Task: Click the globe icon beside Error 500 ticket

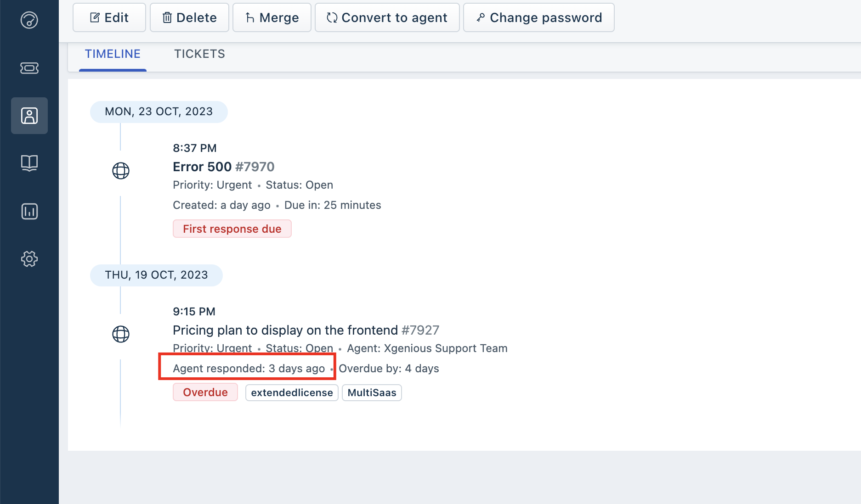Action: [x=121, y=171]
